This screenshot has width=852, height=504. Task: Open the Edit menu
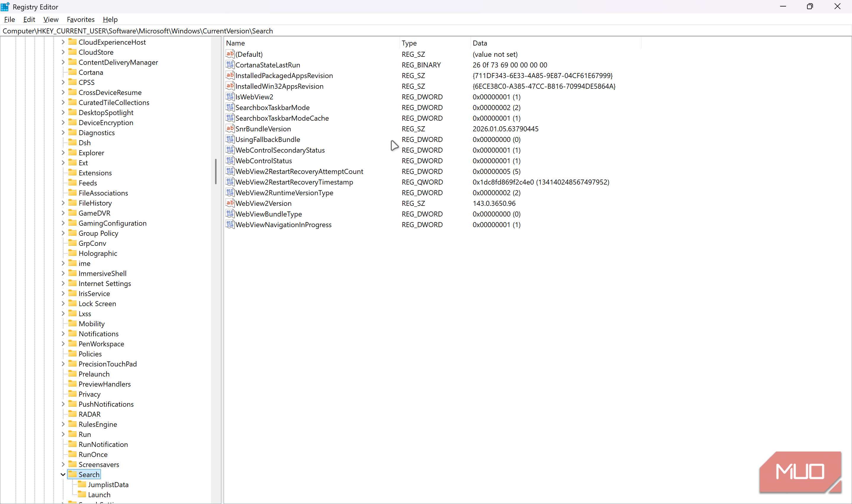(29, 19)
